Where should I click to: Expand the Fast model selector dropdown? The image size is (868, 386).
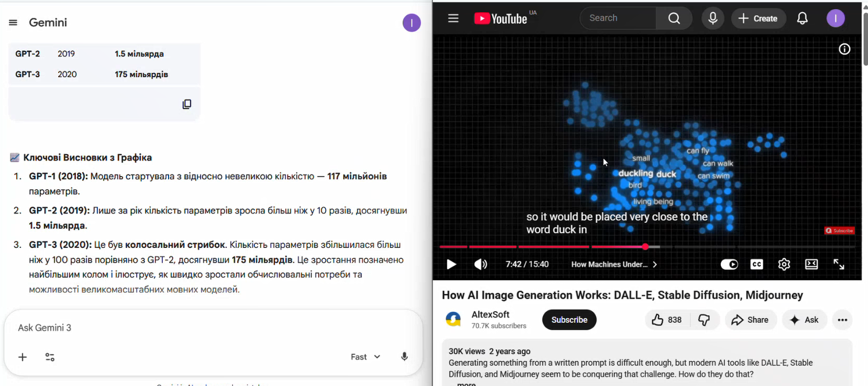click(x=366, y=357)
